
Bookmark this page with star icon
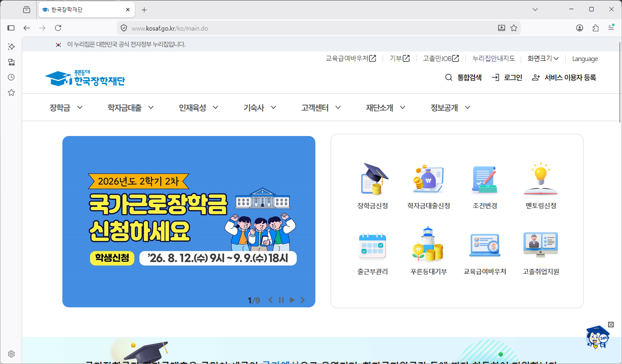[514, 28]
